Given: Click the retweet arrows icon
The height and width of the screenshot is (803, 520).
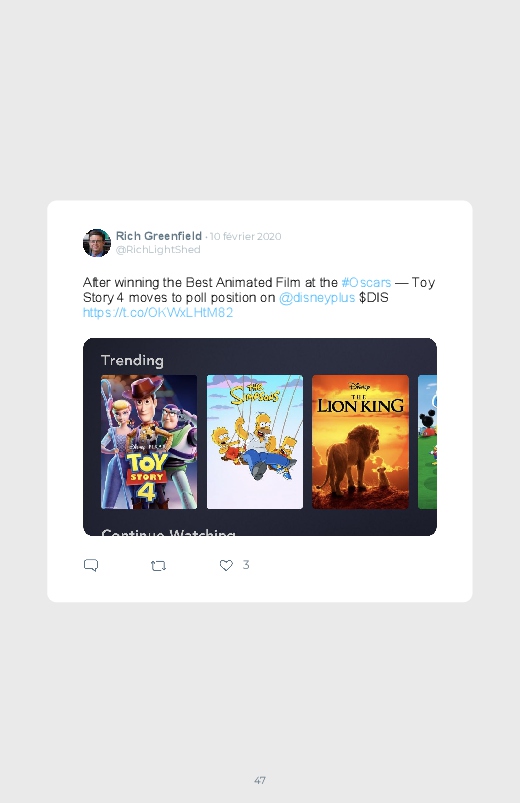Looking at the screenshot, I should click(x=158, y=566).
